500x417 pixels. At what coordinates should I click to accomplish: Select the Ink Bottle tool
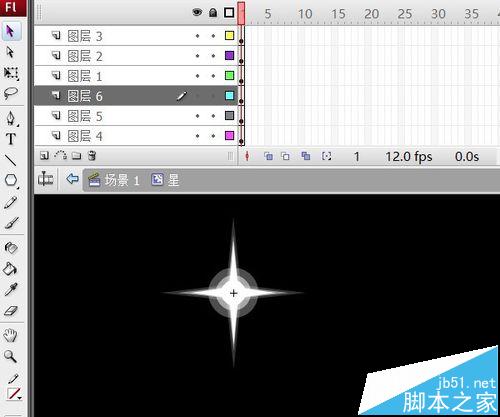click(11, 248)
